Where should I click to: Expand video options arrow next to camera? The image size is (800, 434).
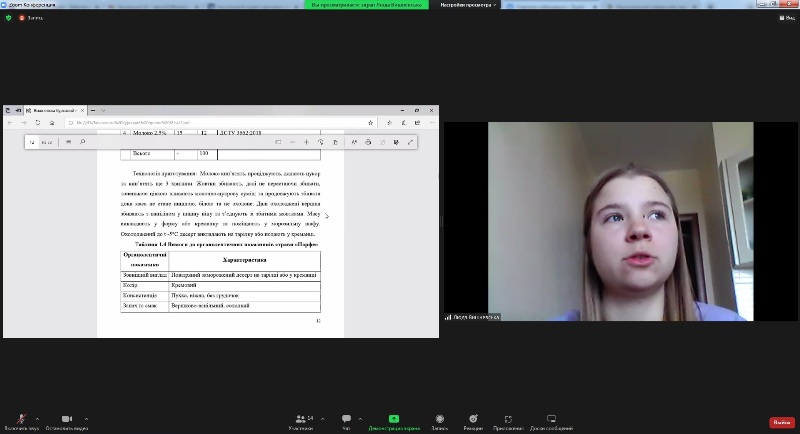pos(86,416)
